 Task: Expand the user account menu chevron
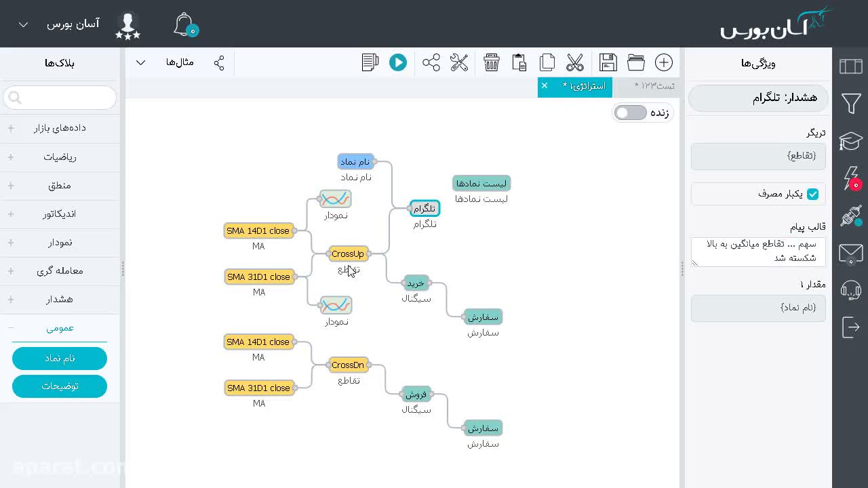[x=23, y=24]
